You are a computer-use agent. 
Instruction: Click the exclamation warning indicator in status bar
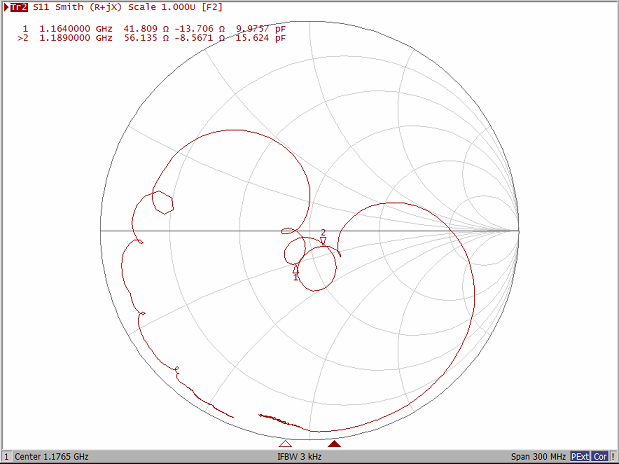click(x=613, y=457)
